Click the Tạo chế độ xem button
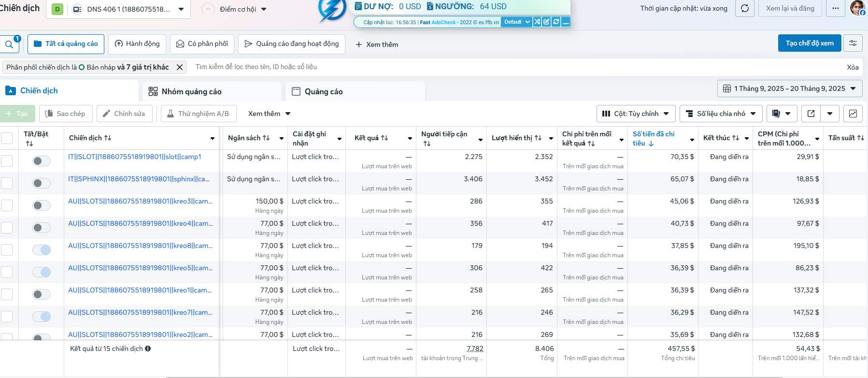 tap(810, 43)
